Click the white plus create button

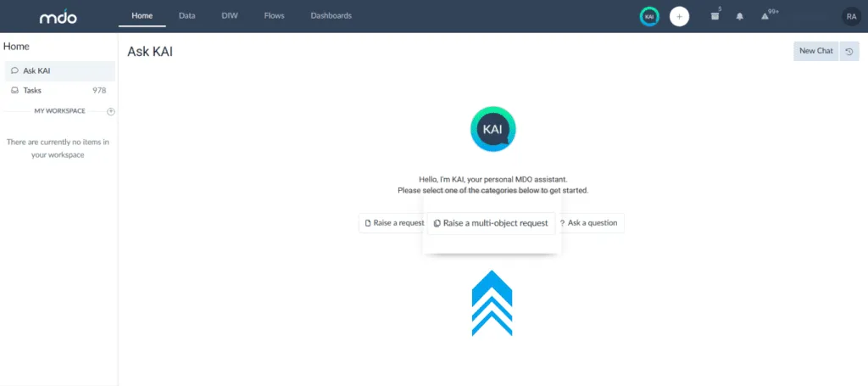coord(679,16)
